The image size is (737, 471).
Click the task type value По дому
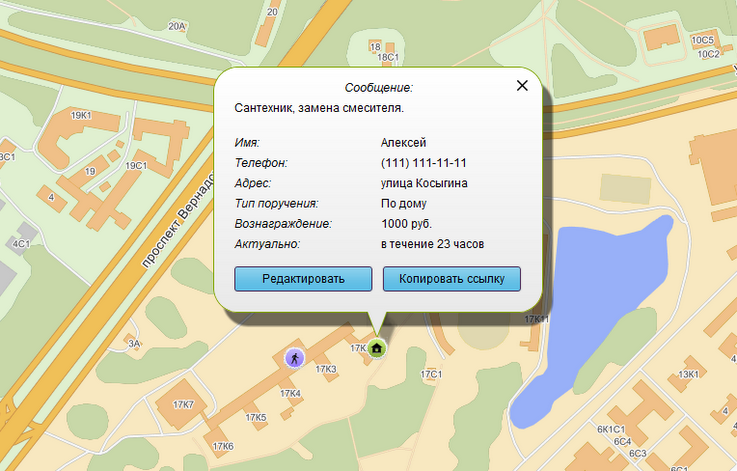click(x=404, y=204)
